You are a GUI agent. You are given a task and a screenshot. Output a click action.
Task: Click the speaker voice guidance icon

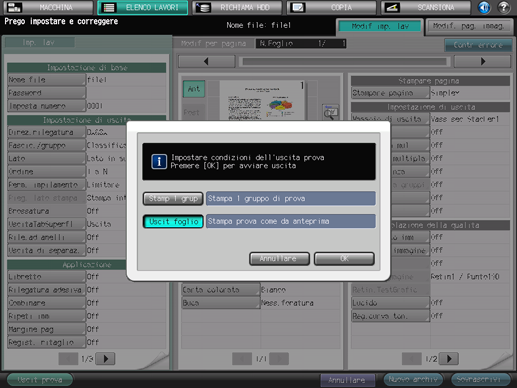pyautogui.click(x=484, y=7)
